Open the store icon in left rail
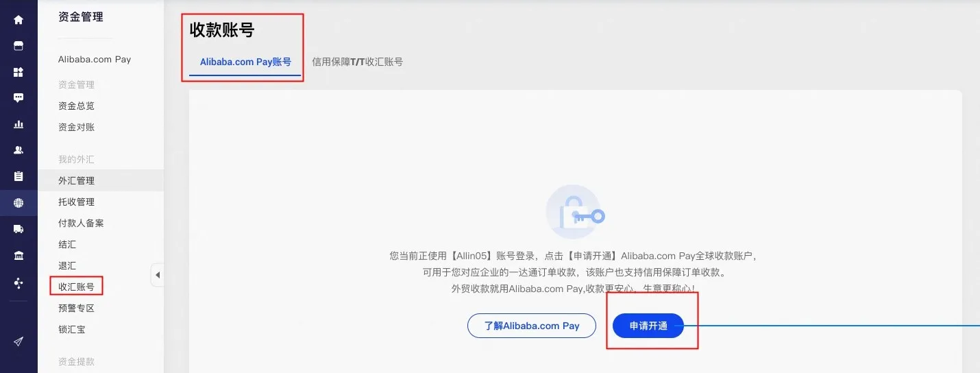 19,46
